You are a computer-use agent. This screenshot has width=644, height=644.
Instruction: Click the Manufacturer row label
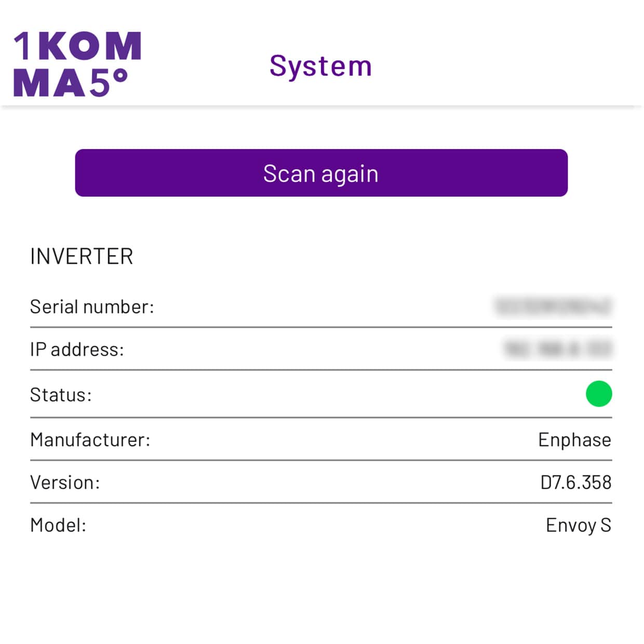(90, 439)
